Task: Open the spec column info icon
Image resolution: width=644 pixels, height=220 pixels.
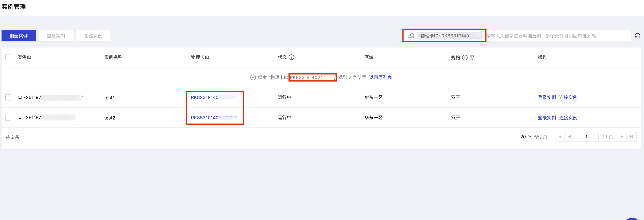Action: (x=465, y=58)
